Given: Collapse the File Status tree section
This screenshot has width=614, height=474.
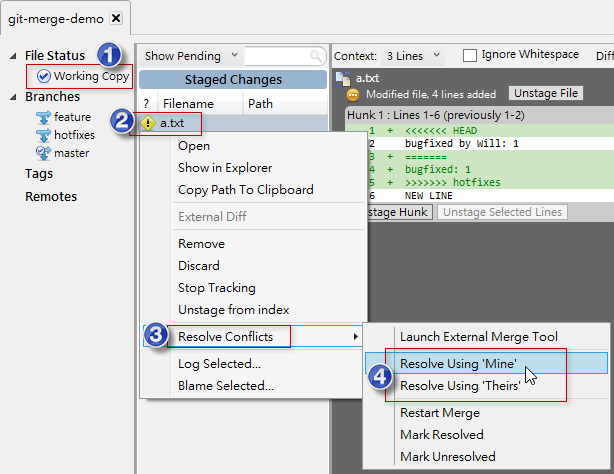Looking at the screenshot, I should tap(12, 56).
